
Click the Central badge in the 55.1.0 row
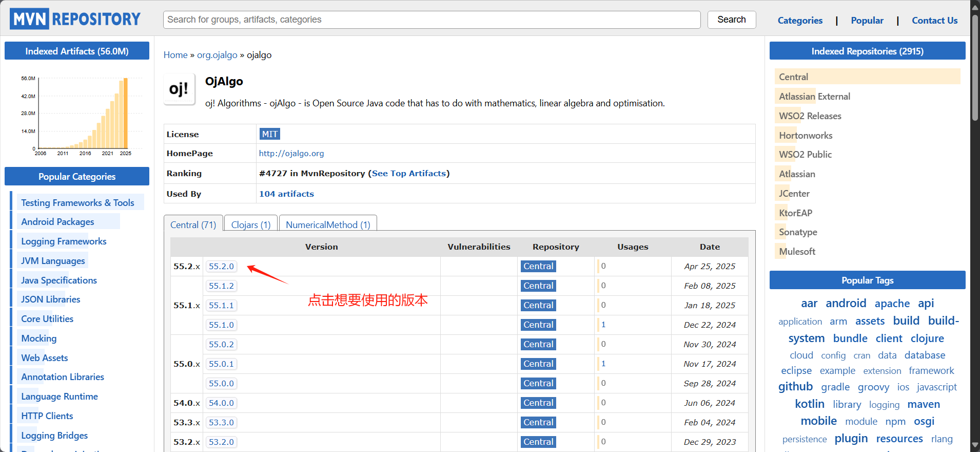(x=538, y=325)
